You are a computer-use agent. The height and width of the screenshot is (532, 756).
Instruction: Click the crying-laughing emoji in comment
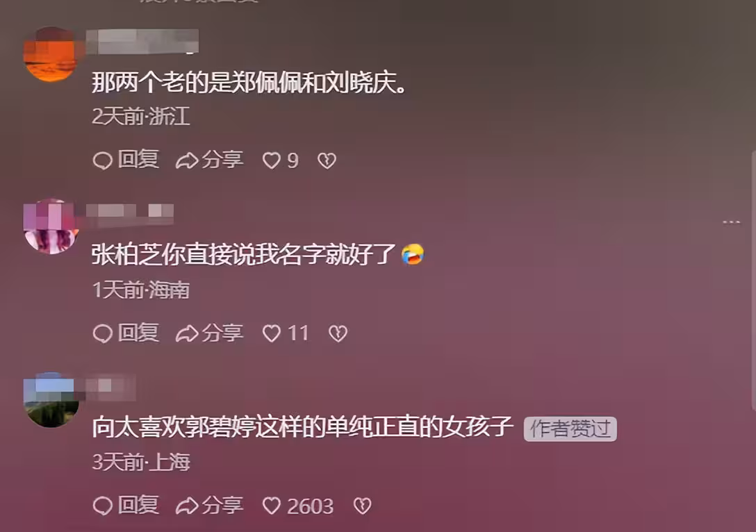413,254
